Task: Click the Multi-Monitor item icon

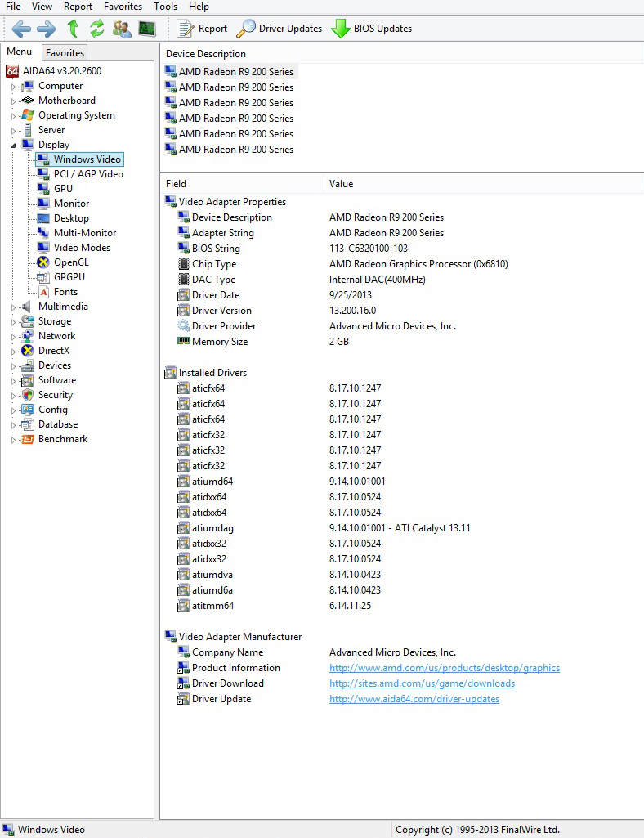Action: (x=43, y=232)
